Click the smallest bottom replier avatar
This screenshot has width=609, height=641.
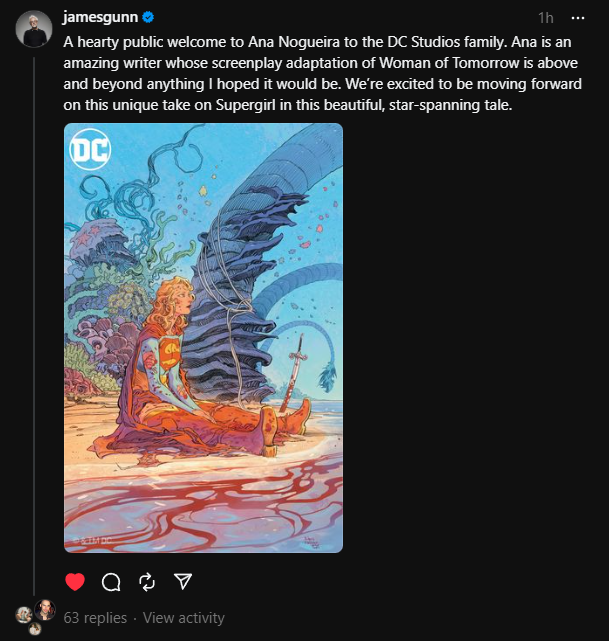pos(34,629)
